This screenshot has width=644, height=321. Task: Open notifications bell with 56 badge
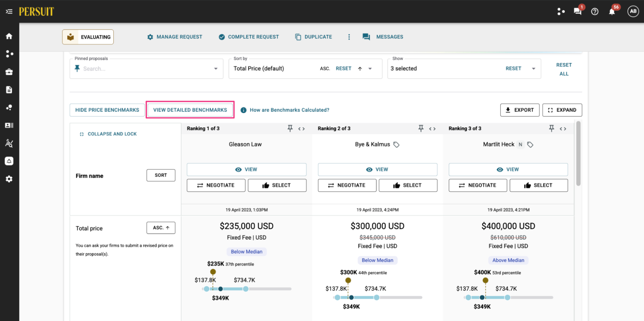point(612,12)
